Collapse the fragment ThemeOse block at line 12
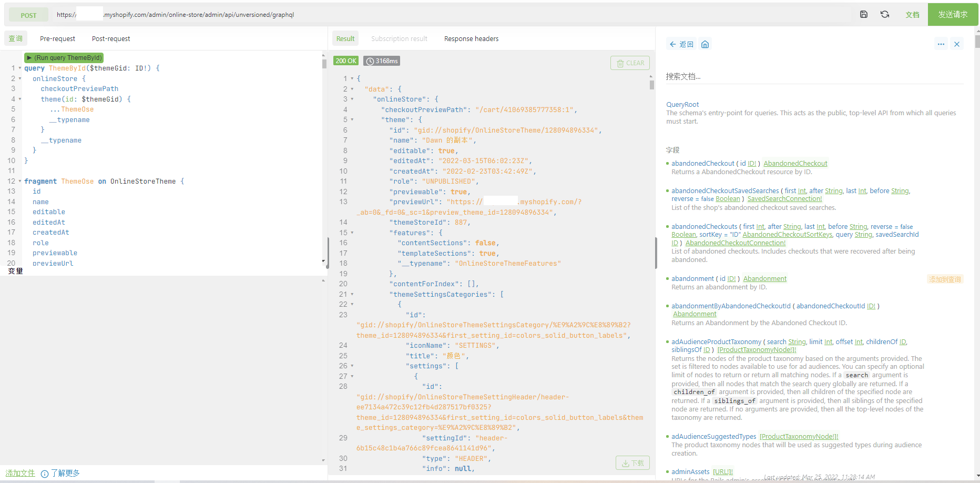 [20, 182]
